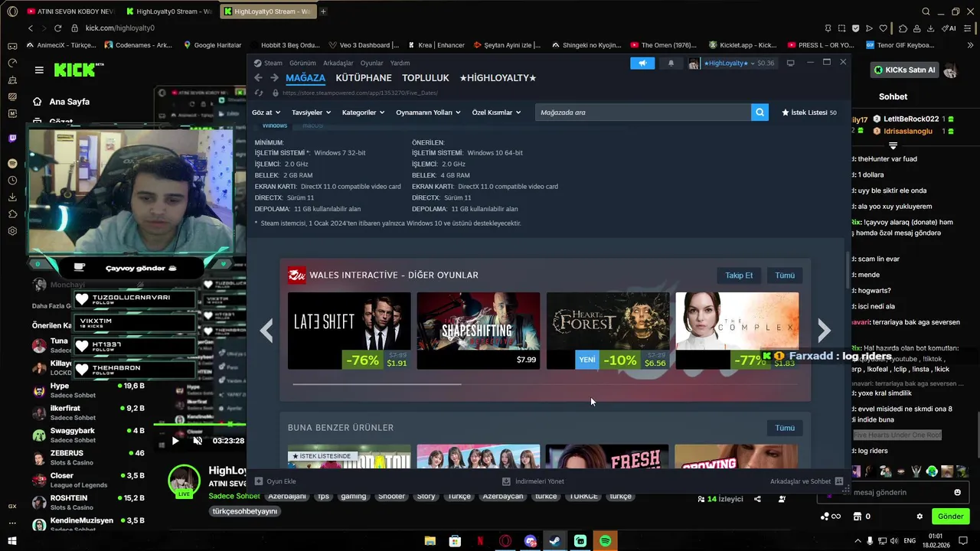This screenshot has height=551, width=980.
Task: Open Opera bookmarks heart icon
Action: (x=883, y=28)
